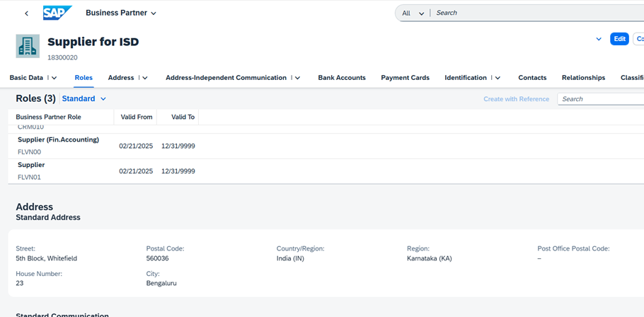Screen dimensions: 644x317
Task: Select the Relationships tab
Action: (583, 78)
